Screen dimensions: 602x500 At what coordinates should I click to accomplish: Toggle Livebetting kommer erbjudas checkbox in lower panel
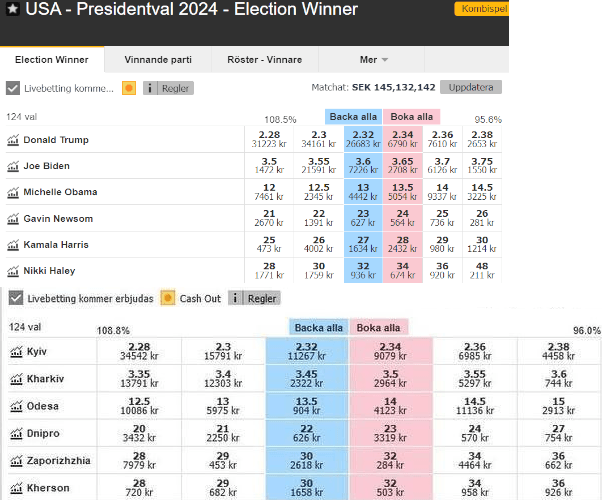click(16, 298)
